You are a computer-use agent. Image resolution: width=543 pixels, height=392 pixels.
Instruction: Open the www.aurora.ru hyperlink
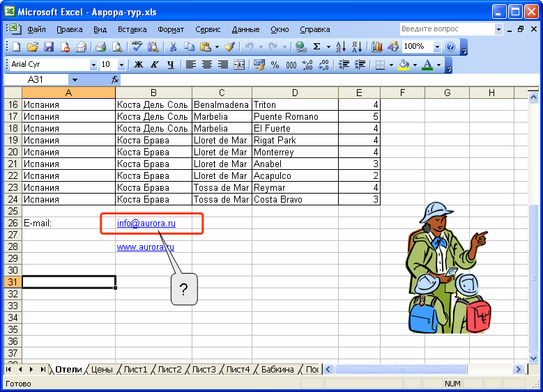point(146,247)
